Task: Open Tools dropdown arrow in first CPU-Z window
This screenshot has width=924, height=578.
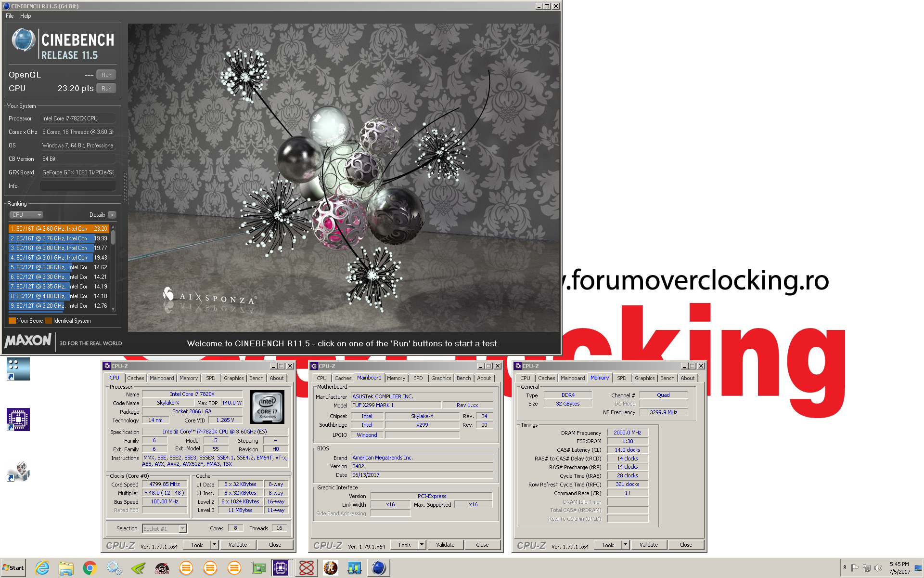Action: point(215,545)
